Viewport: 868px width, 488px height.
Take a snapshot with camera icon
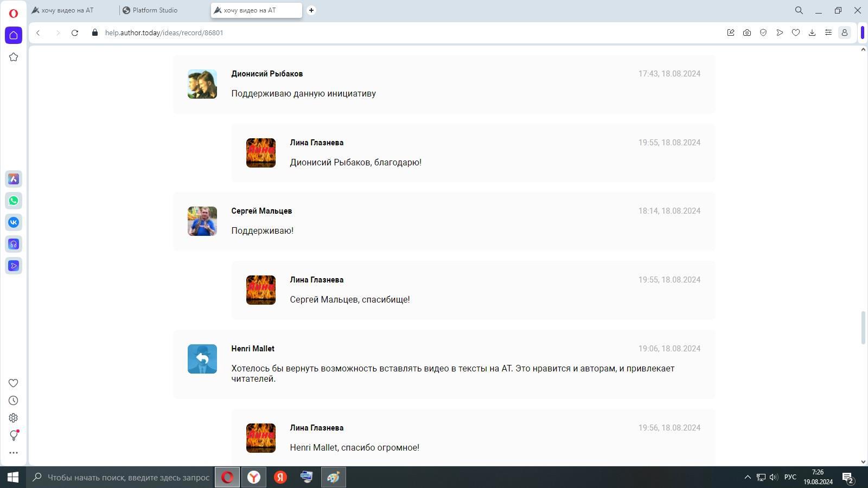point(747,33)
